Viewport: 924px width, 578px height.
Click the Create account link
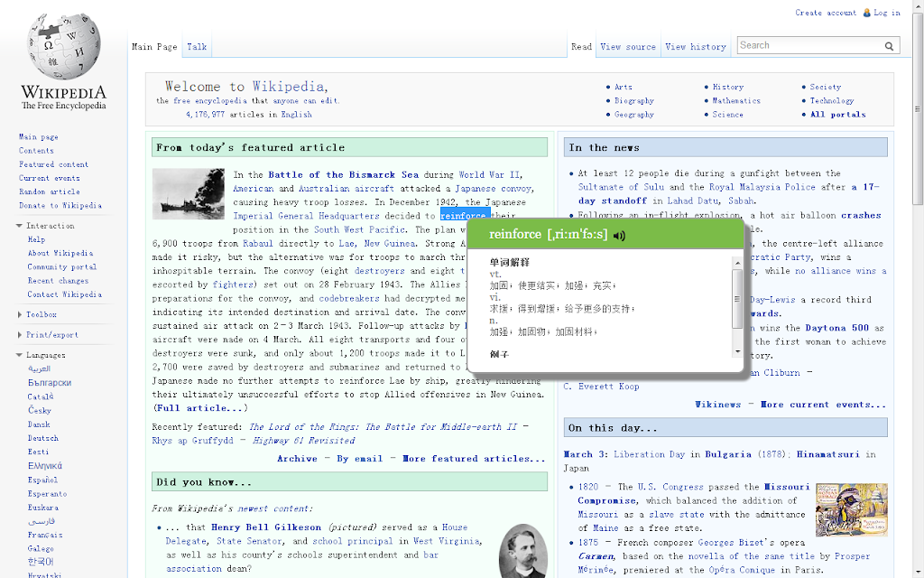tap(826, 13)
